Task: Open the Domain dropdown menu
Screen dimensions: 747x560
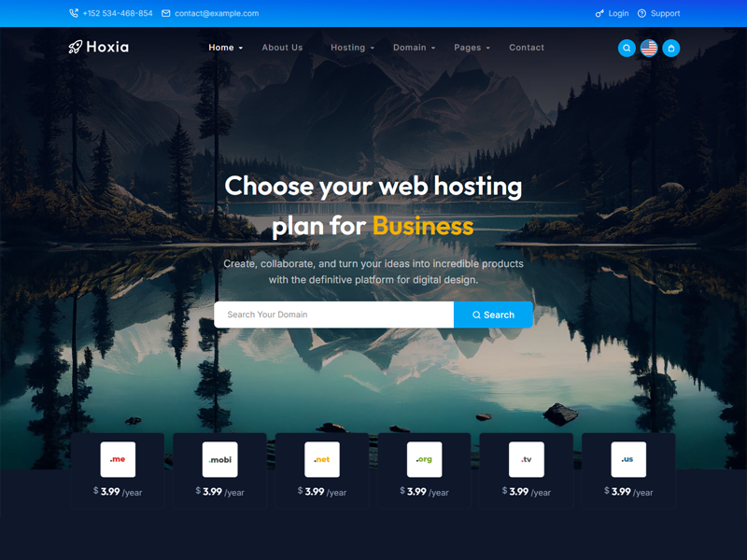Action: [414, 48]
